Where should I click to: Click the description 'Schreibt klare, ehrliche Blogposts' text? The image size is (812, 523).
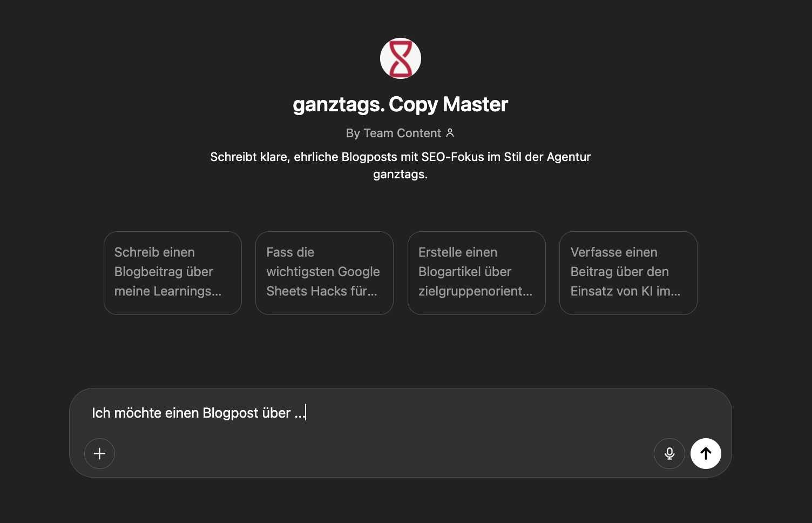(x=401, y=165)
